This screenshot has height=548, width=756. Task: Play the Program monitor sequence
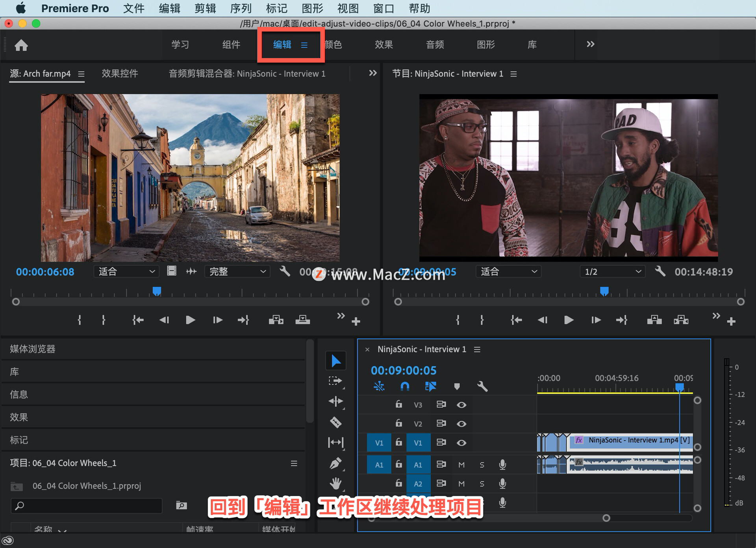569,320
